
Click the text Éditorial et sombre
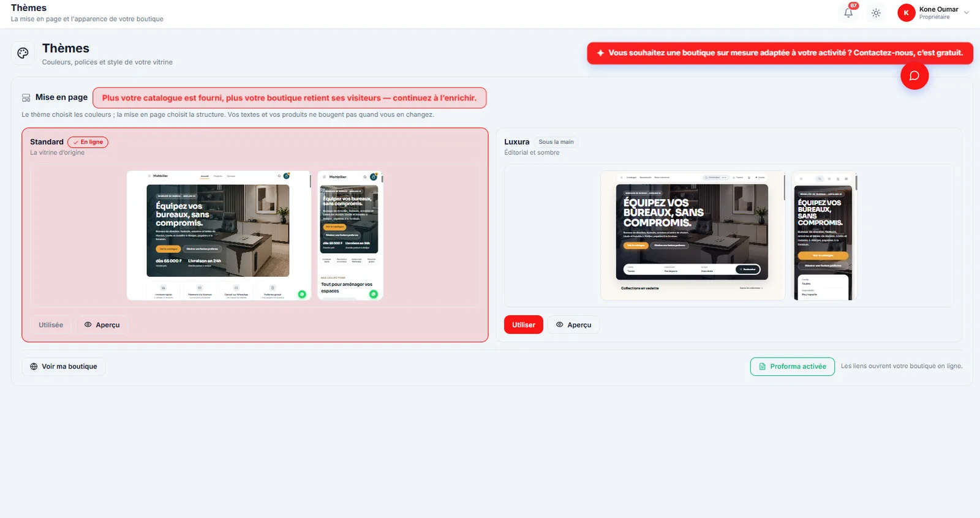[532, 153]
